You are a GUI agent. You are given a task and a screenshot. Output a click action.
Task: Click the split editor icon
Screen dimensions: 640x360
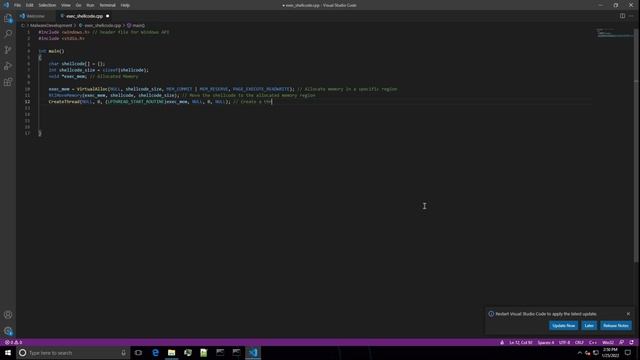tap(622, 16)
